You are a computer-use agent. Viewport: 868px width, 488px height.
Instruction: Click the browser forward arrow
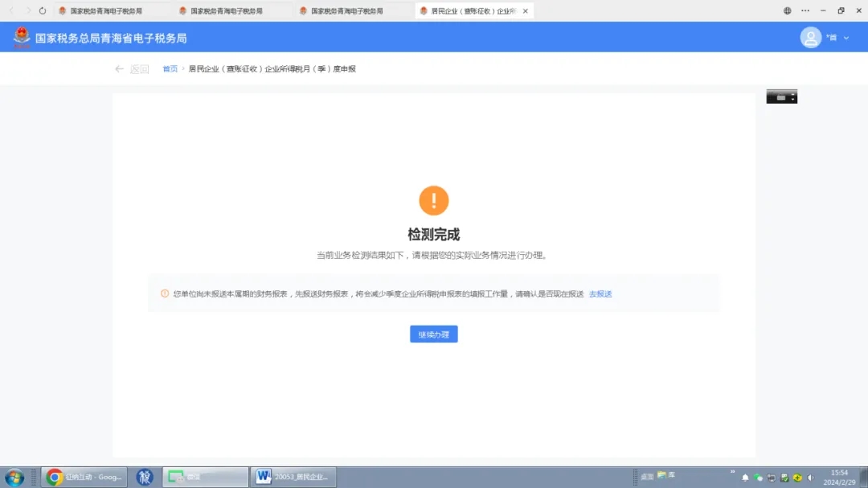pyautogui.click(x=27, y=10)
